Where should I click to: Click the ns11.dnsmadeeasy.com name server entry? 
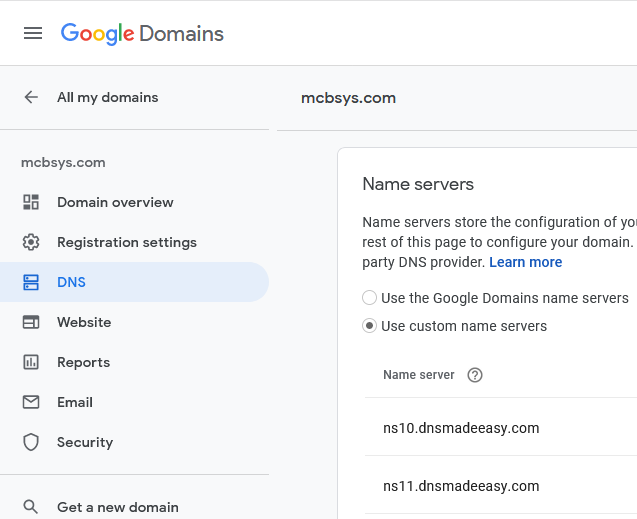click(461, 486)
